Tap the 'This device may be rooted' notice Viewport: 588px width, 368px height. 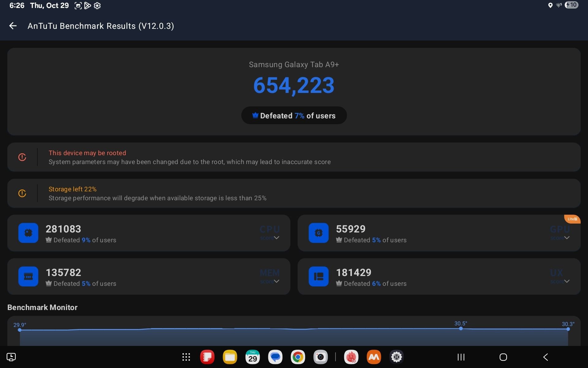(x=294, y=157)
